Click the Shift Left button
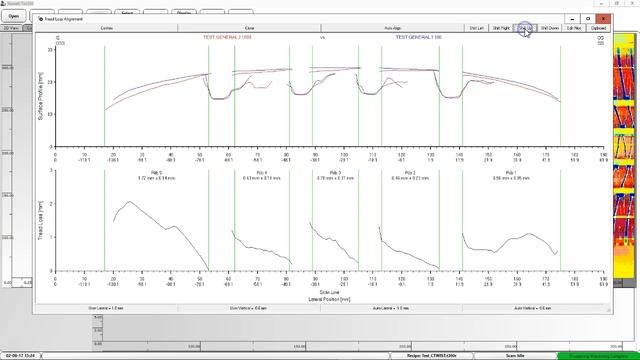The image size is (640, 360). click(476, 28)
